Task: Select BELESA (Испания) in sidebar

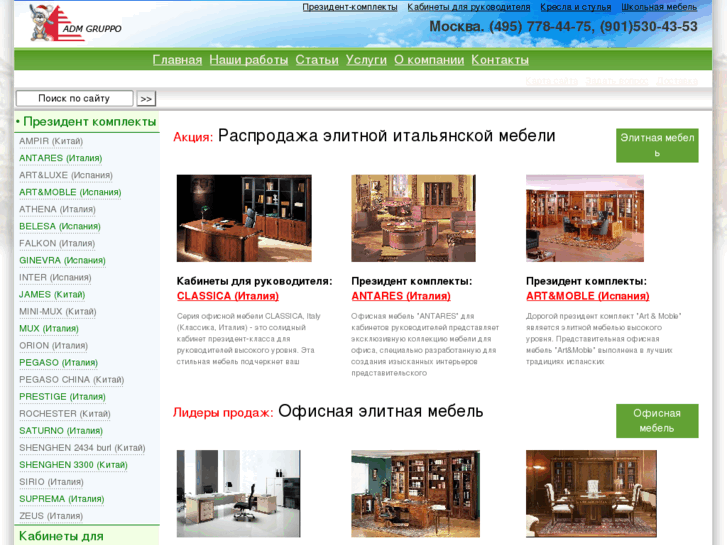Action: click(x=60, y=226)
